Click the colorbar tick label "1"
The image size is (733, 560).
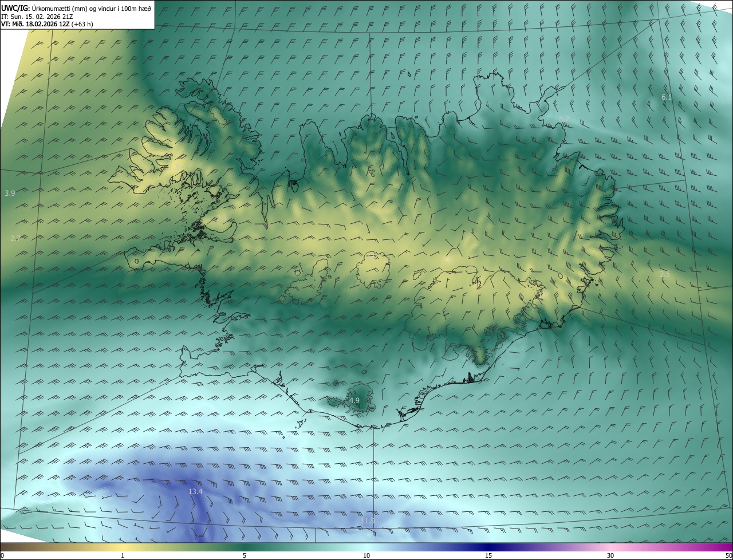[x=123, y=555]
